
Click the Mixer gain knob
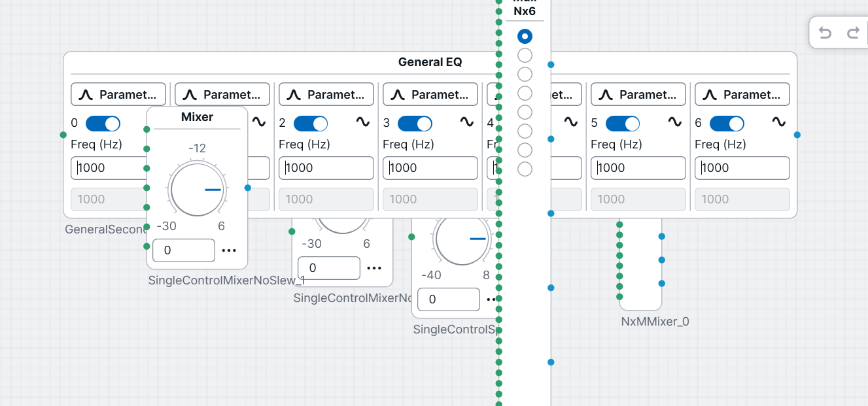[x=197, y=190]
